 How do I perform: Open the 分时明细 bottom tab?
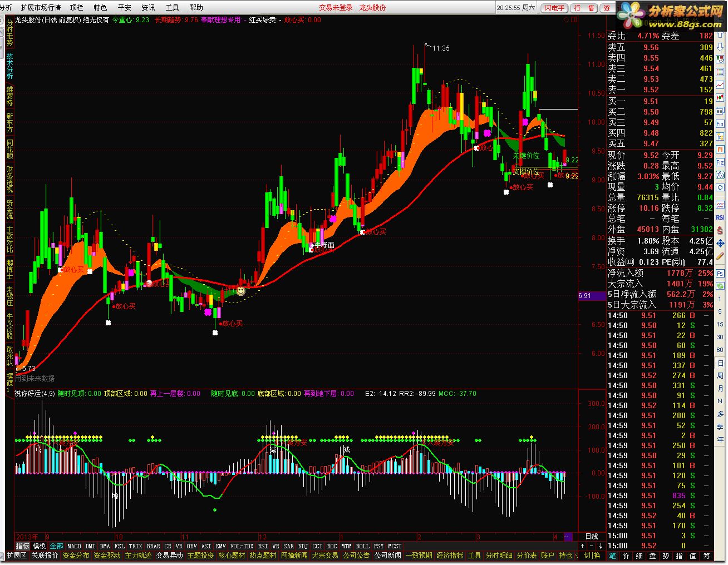pos(498,555)
